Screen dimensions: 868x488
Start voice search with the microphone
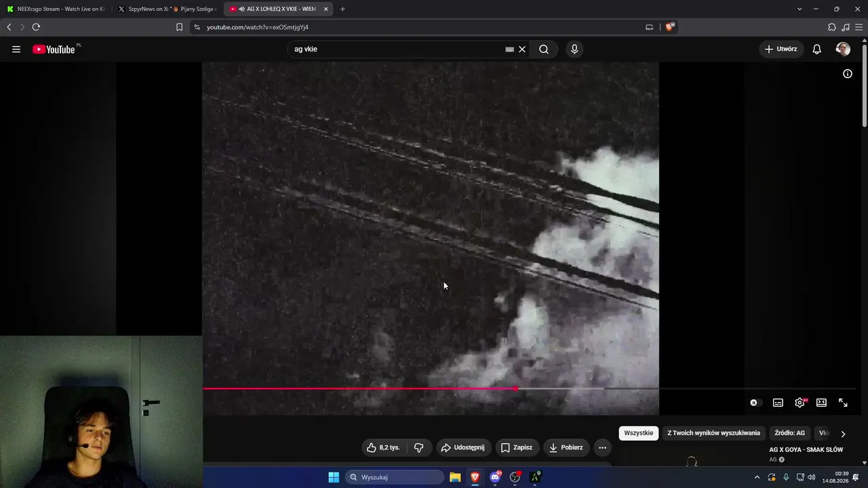click(x=574, y=49)
